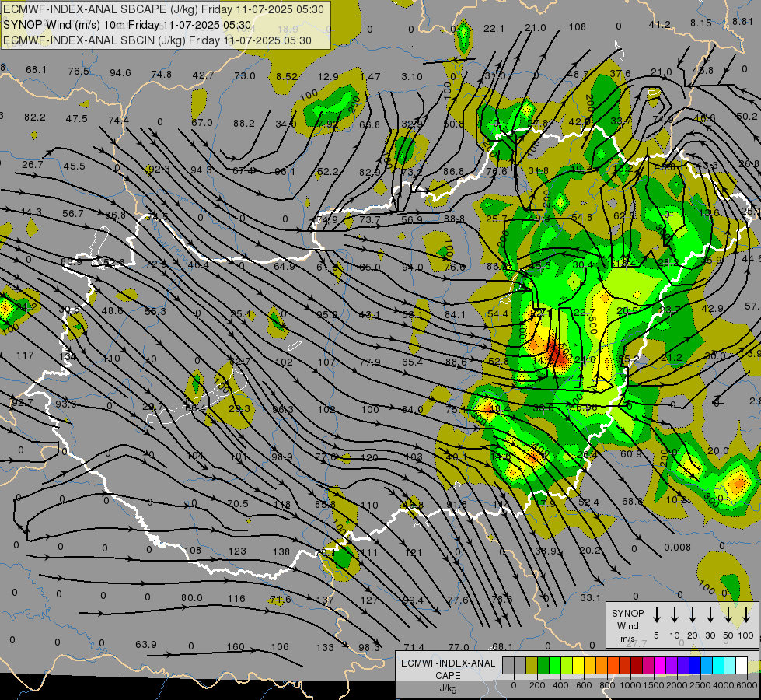Click the 123 value on the map

(x=237, y=551)
